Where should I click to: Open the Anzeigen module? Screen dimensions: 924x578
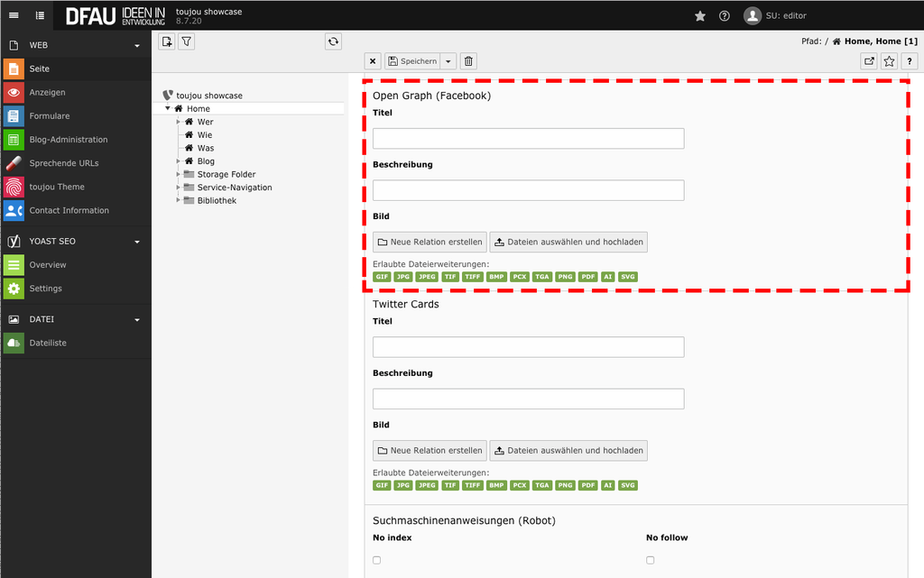76,92
